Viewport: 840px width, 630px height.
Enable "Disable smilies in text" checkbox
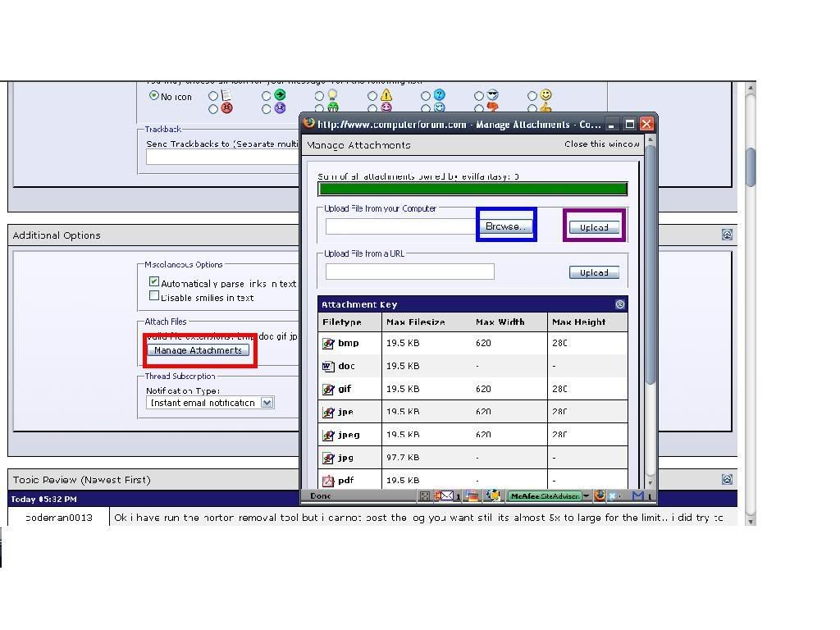tap(153, 296)
